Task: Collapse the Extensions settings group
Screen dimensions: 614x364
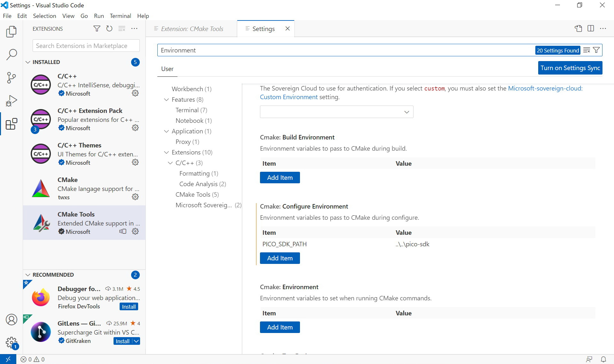Action: click(x=166, y=152)
